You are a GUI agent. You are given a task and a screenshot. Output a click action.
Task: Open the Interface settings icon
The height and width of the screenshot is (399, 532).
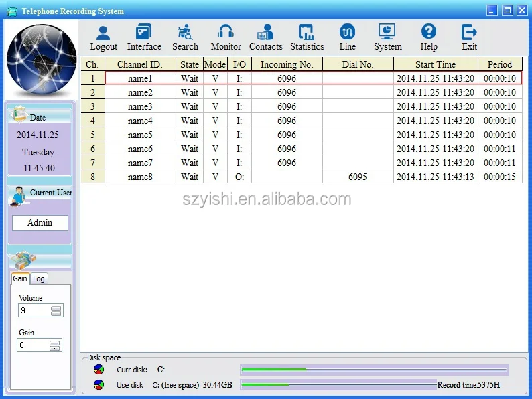144,32
